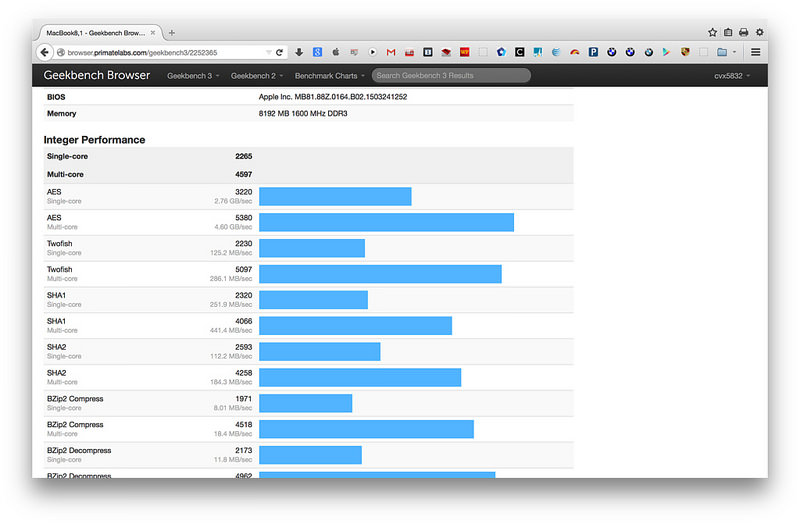Click the AES score 3220
The width and height of the screenshot is (800, 524).
click(243, 192)
